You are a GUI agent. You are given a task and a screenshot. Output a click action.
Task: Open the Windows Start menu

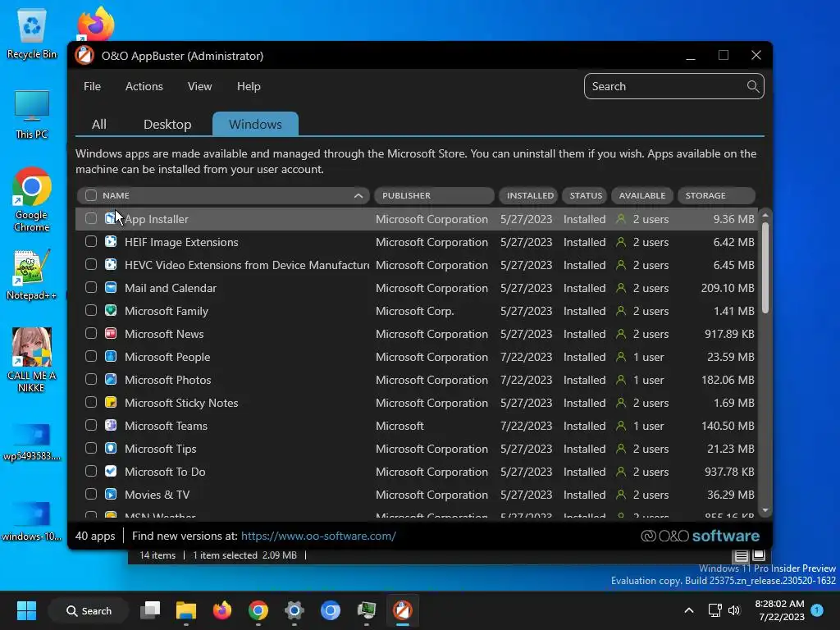pyautogui.click(x=26, y=610)
